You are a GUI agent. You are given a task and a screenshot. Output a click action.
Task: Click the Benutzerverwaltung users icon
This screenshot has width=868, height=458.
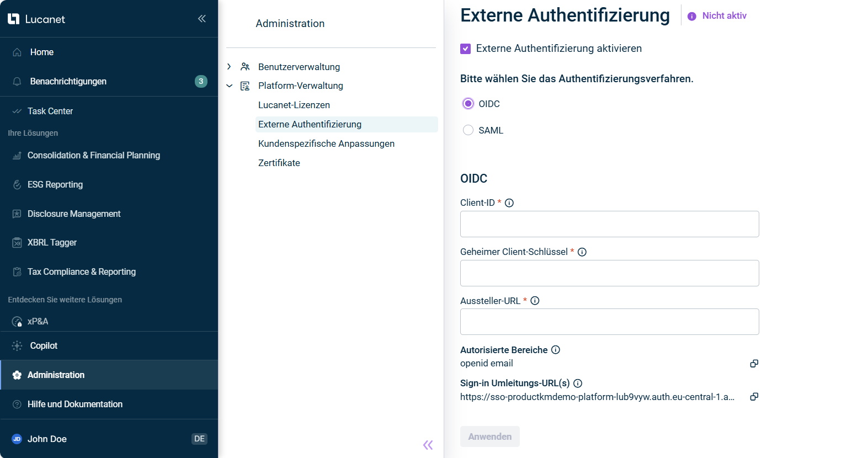click(246, 67)
